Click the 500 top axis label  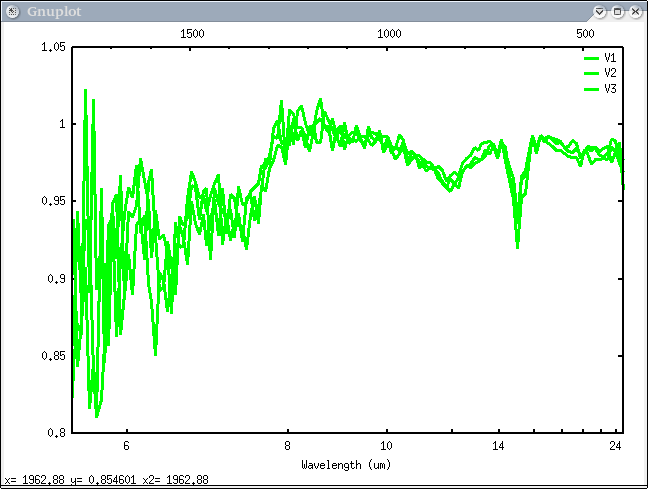[x=586, y=33]
